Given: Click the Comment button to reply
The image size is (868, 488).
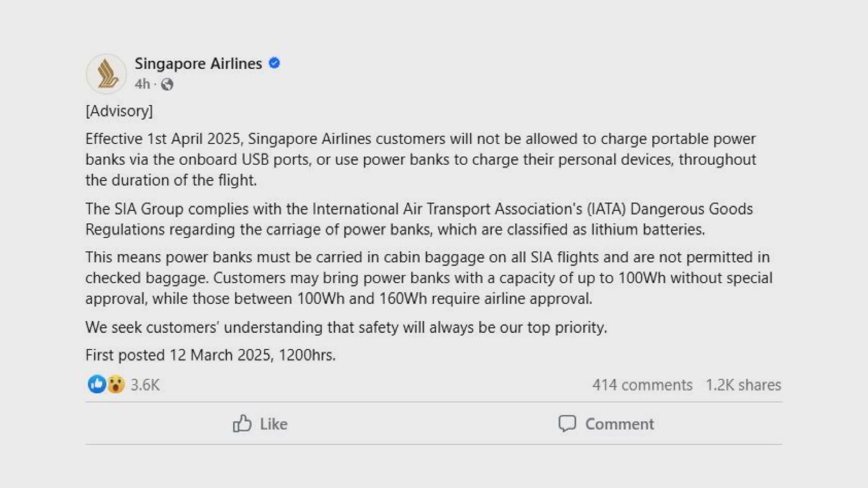Looking at the screenshot, I should tap(608, 424).
